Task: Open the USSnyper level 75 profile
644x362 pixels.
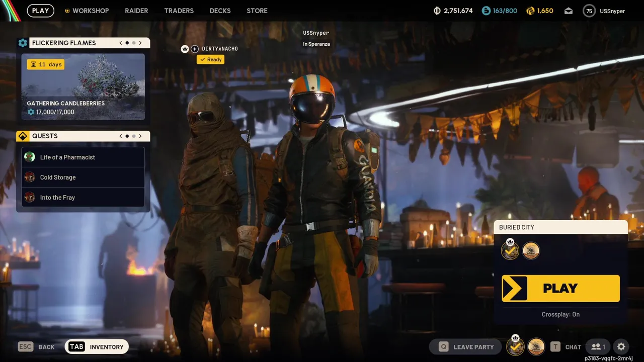Action: 604,11
